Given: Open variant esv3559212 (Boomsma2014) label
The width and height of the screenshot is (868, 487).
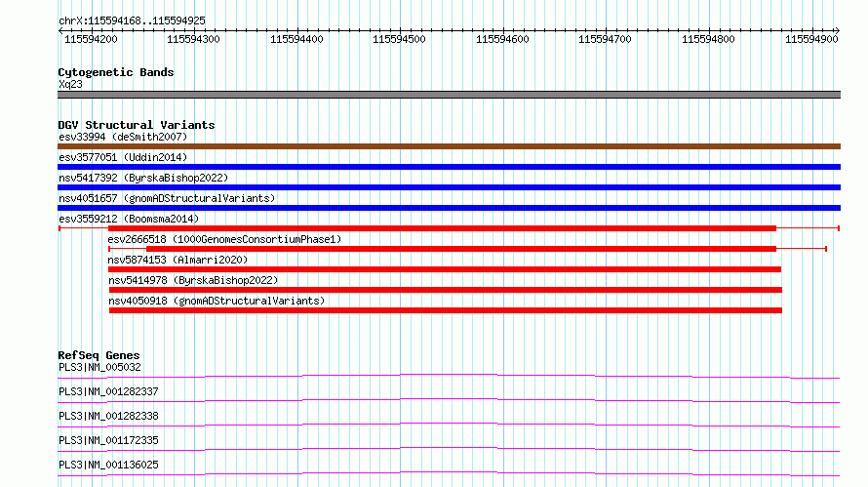Looking at the screenshot, I should click(x=129, y=219).
